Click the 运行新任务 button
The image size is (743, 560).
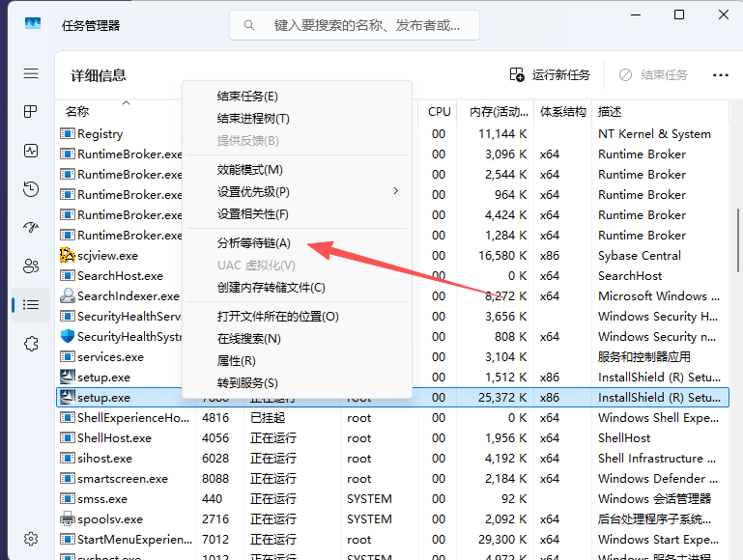[549, 75]
